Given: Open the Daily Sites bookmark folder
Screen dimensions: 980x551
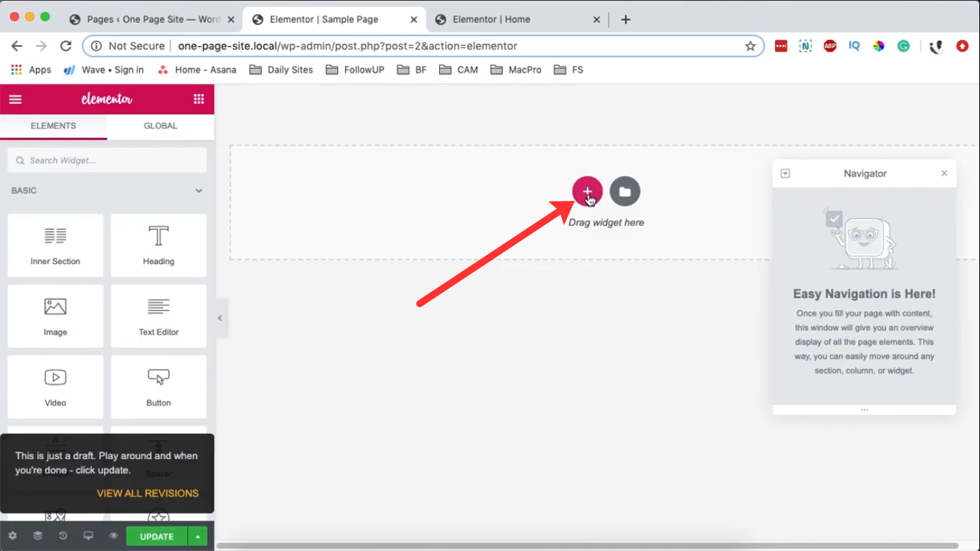Looking at the screenshot, I should [x=281, y=70].
